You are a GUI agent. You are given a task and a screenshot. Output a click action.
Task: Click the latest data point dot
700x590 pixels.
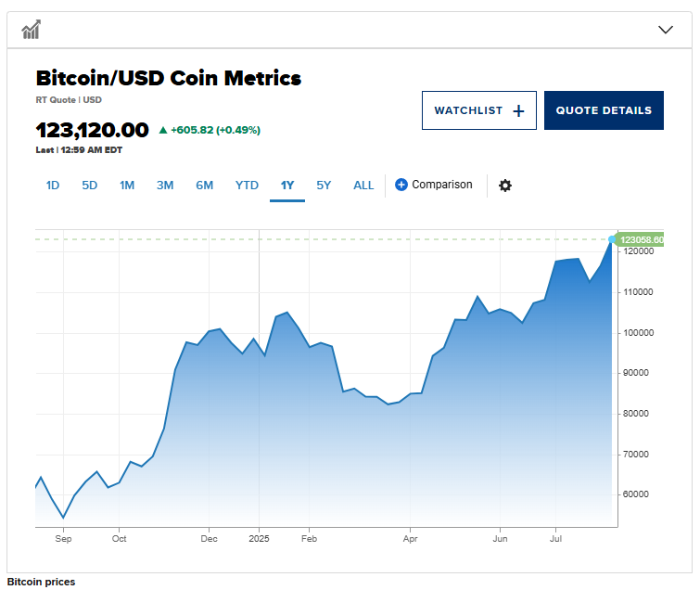(x=612, y=239)
